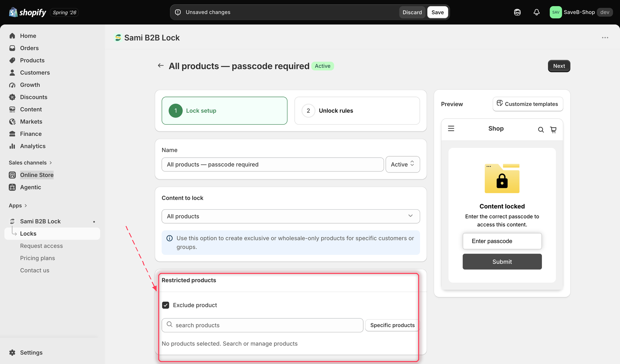Screen dimensions: 620x364
Task: Click the Next button
Action: (x=559, y=66)
